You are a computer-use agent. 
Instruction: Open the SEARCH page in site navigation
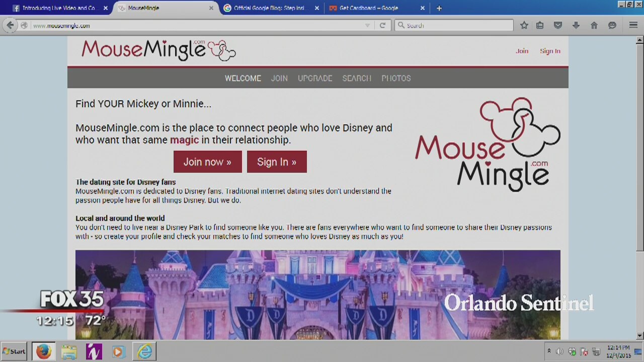tap(357, 78)
